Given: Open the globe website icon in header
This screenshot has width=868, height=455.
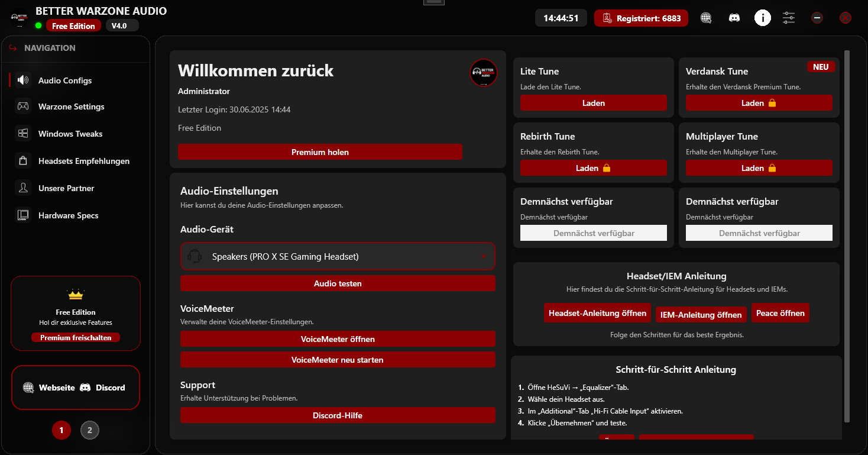Looking at the screenshot, I should [x=706, y=18].
